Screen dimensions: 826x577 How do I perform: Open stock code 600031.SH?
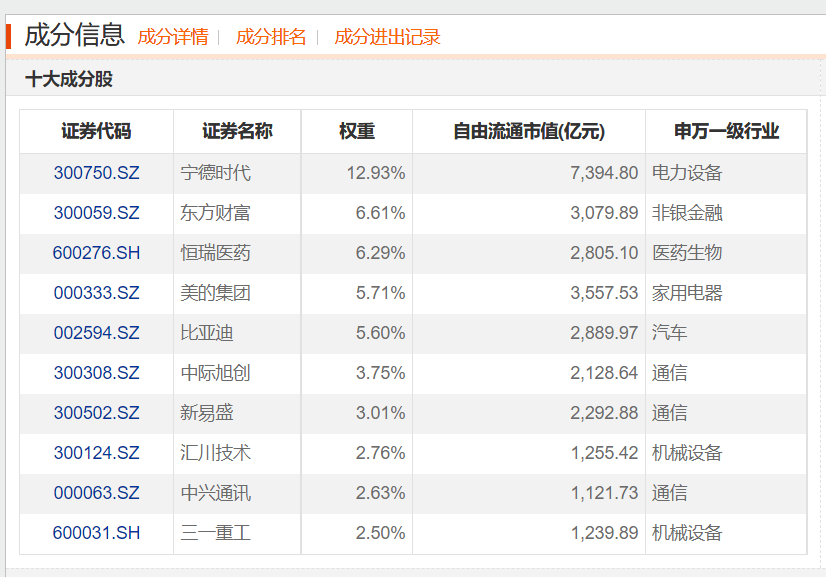[x=96, y=533]
